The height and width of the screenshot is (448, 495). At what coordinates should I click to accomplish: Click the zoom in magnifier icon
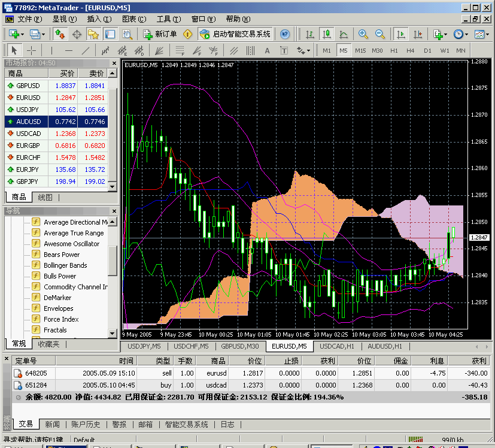[363, 34]
